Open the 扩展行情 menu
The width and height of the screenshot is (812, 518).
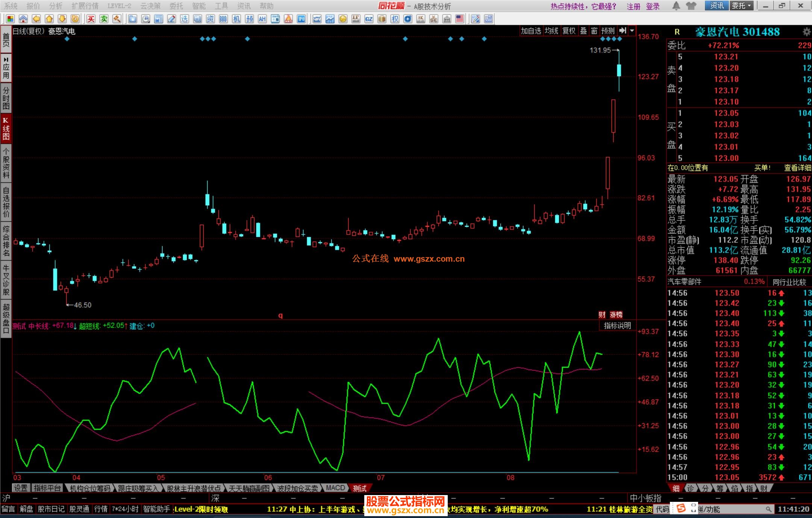(85, 6)
